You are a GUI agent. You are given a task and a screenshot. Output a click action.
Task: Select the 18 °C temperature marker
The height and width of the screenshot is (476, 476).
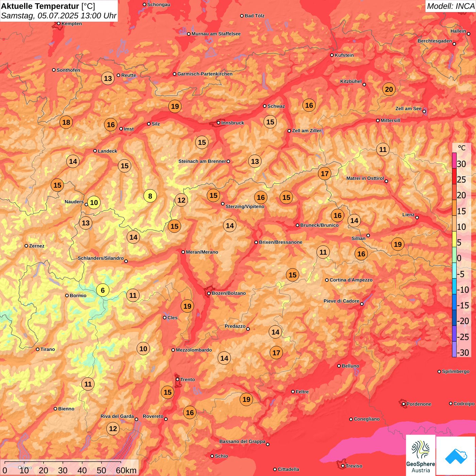click(x=66, y=122)
